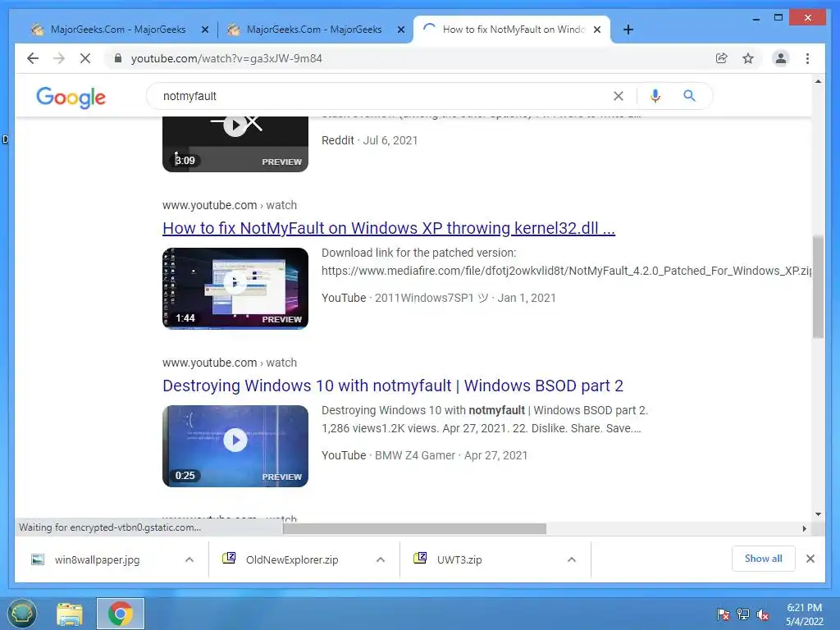840x630 pixels.
Task: Click the scroll down arrow
Action: pyautogui.click(x=818, y=514)
